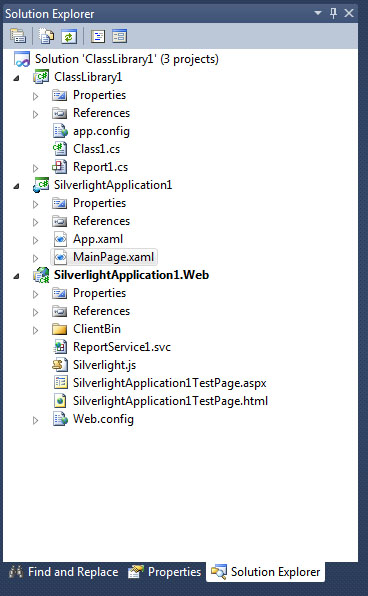This screenshot has width=368, height=596.
Task: Click the solution icon beside Solution 'ClassLibrary1'
Action: (x=22, y=59)
